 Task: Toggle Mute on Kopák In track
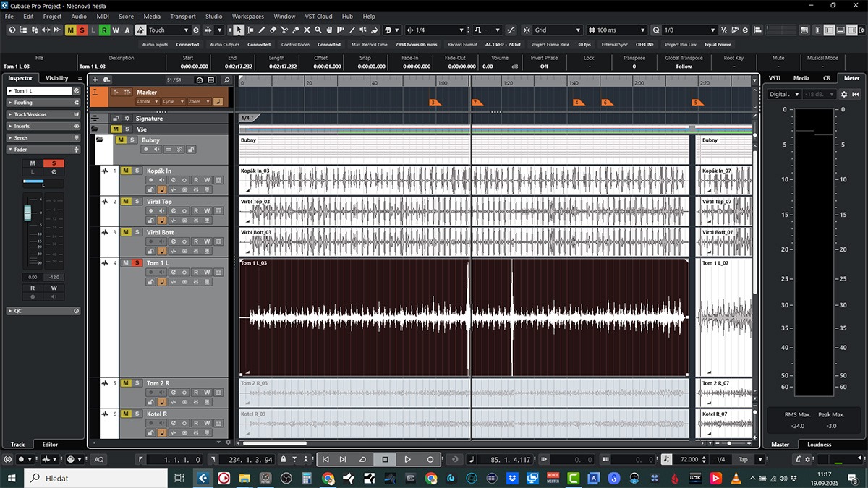point(126,171)
